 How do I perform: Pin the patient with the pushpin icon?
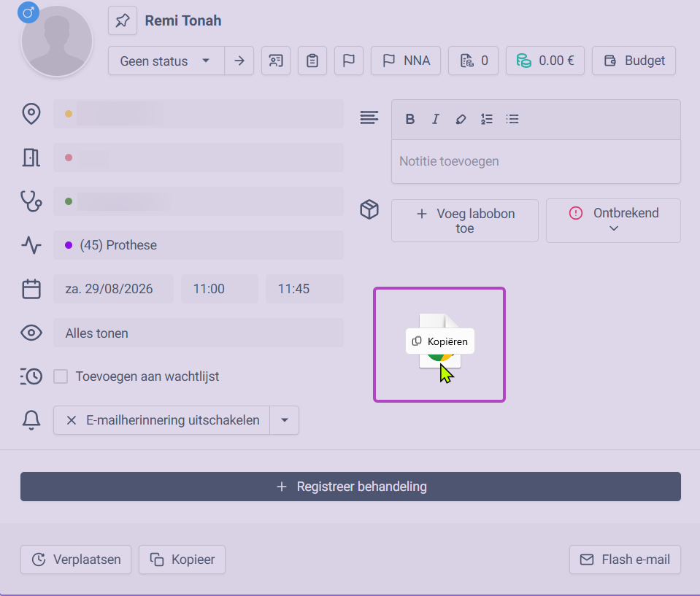coord(123,20)
